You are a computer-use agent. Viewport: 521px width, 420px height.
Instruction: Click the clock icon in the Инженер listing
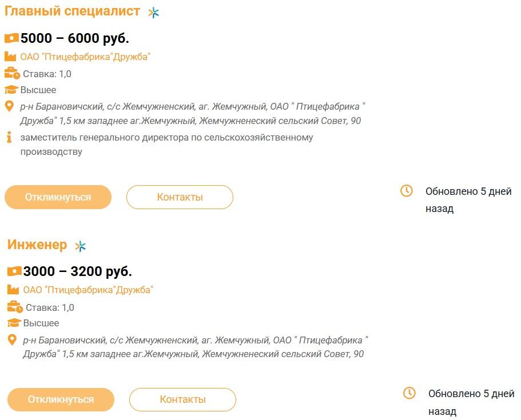409,393
